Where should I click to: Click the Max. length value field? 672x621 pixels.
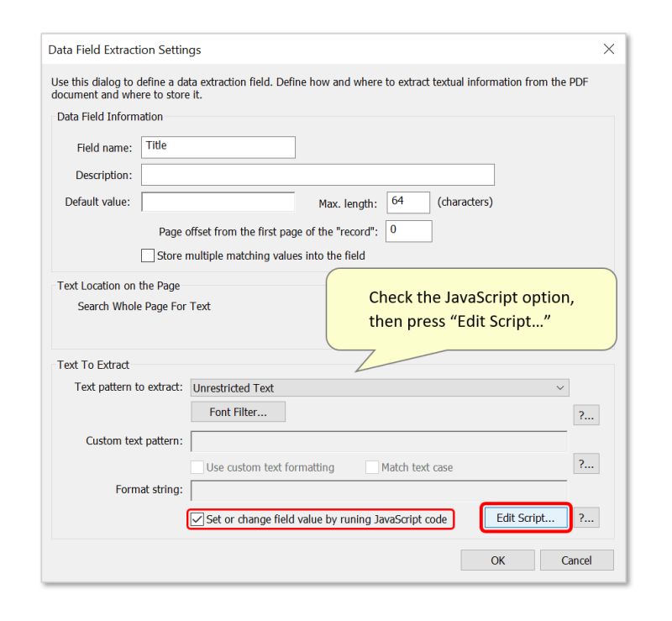click(x=407, y=202)
